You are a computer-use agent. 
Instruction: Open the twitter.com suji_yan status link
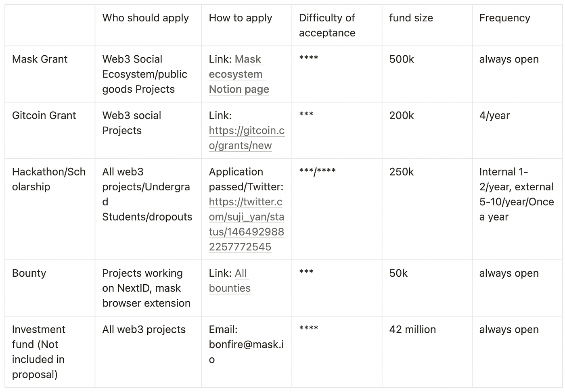247,224
